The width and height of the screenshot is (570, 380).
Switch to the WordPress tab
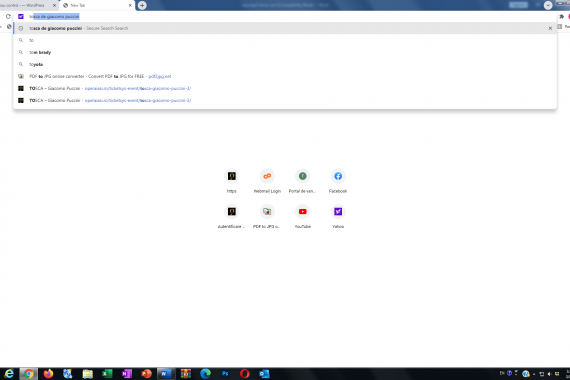[x=25, y=5]
